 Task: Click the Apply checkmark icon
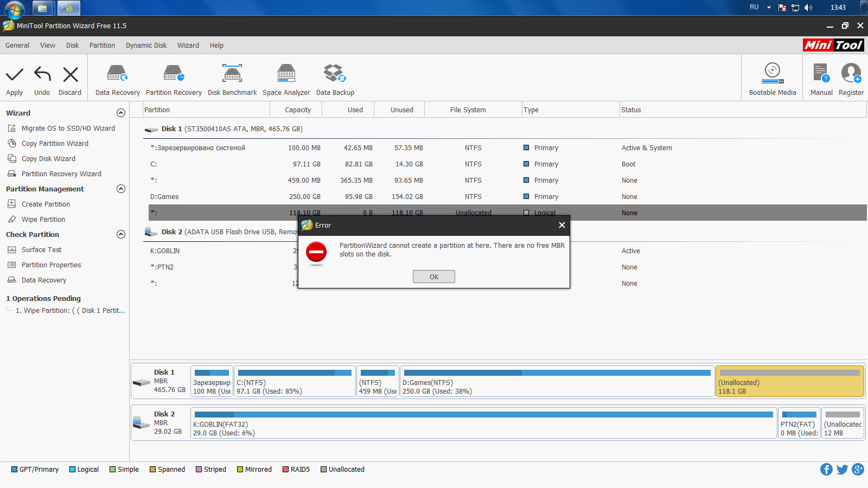point(15,74)
